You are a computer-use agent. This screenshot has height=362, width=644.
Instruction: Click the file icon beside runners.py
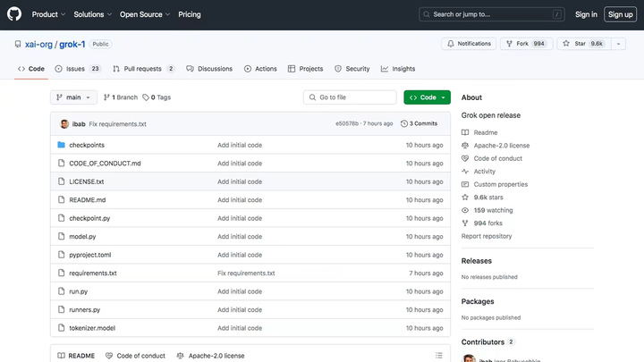click(x=61, y=309)
